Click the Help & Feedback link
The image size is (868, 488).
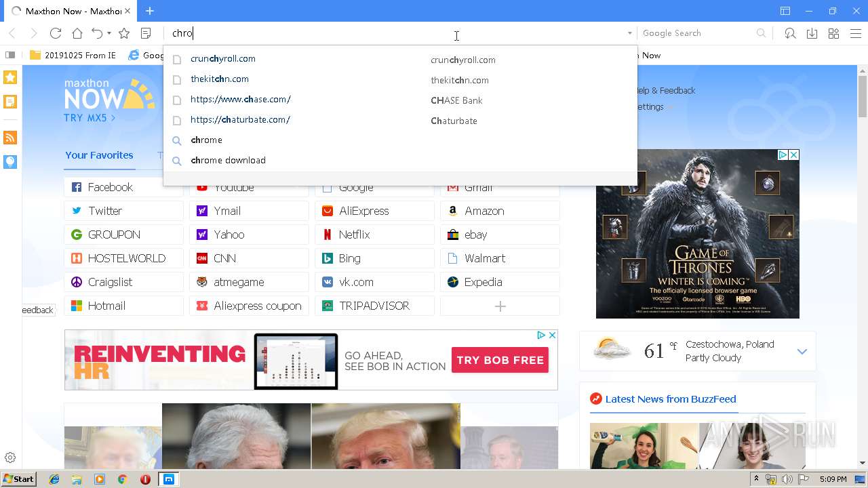(666, 90)
